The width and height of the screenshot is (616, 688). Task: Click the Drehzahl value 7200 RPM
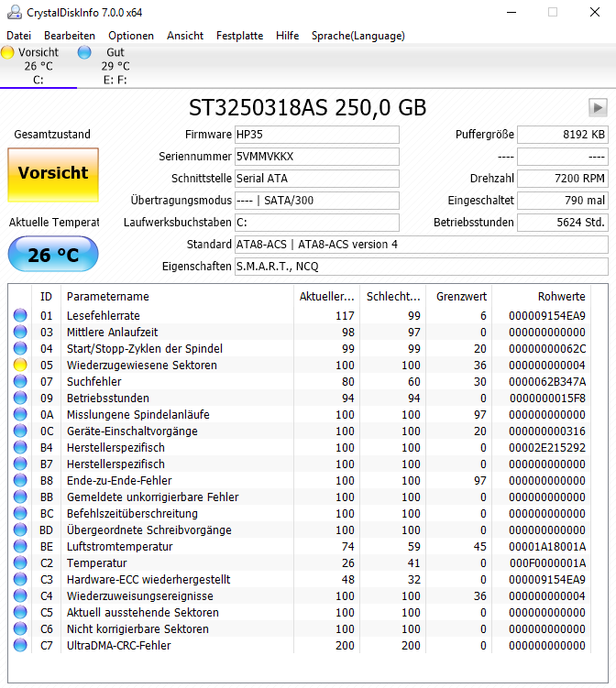563,178
